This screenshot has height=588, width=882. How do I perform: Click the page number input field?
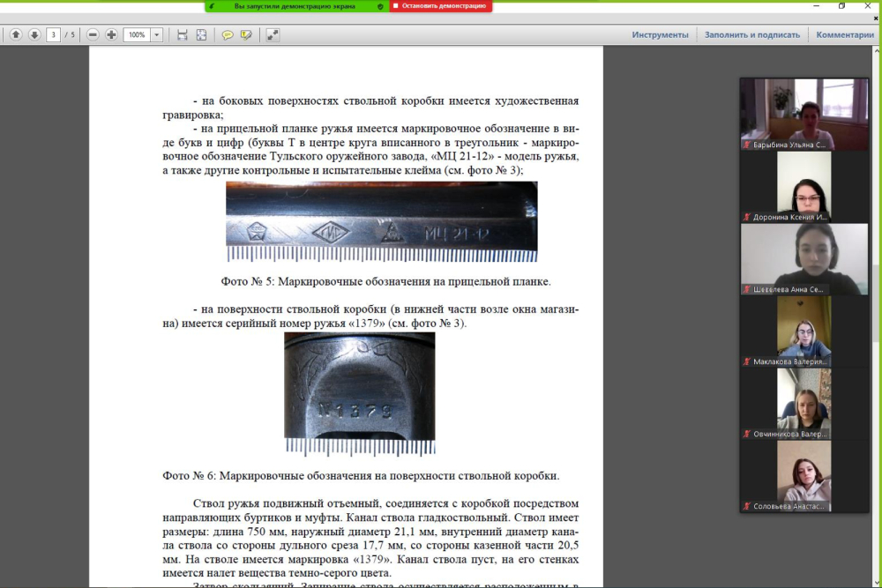[54, 34]
